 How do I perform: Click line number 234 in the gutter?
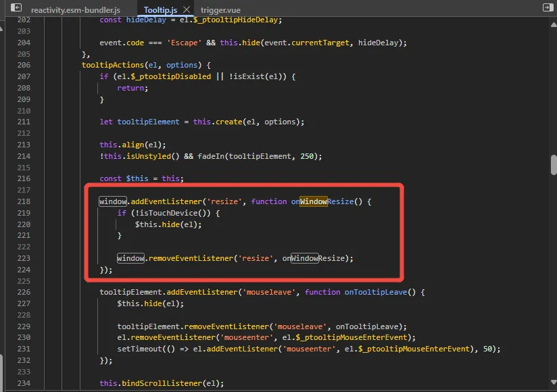24,383
